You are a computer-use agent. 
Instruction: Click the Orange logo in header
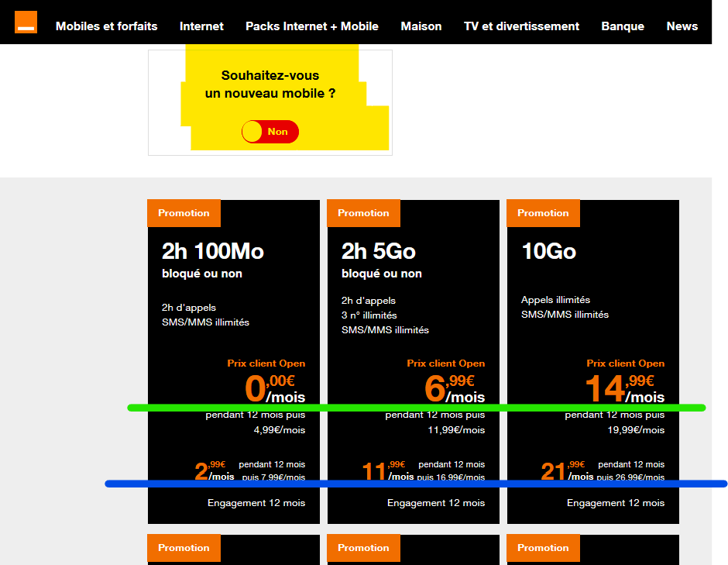26,22
